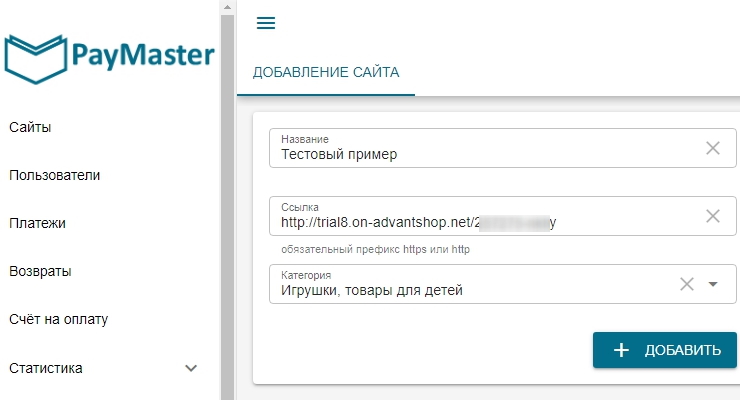Open Счёт на оплату
Image resolution: width=740 pixels, height=400 pixels.
[x=58, y=319]
